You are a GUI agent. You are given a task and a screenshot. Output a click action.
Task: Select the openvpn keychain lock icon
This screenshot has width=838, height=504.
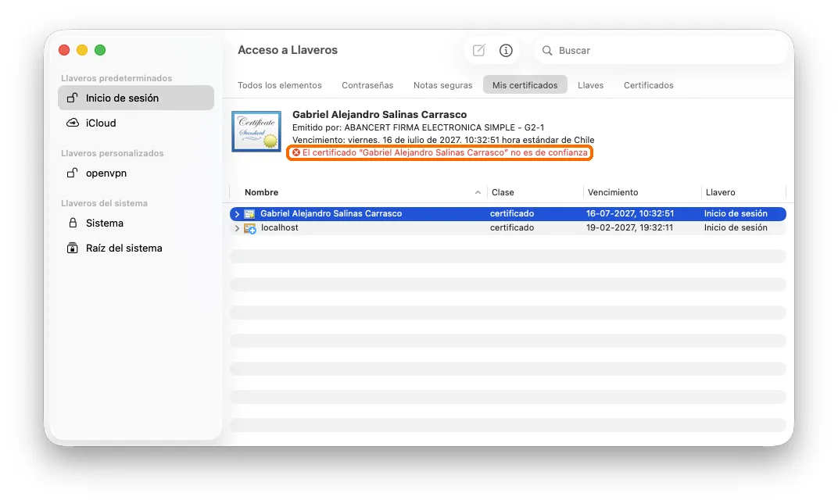[72, 173]
